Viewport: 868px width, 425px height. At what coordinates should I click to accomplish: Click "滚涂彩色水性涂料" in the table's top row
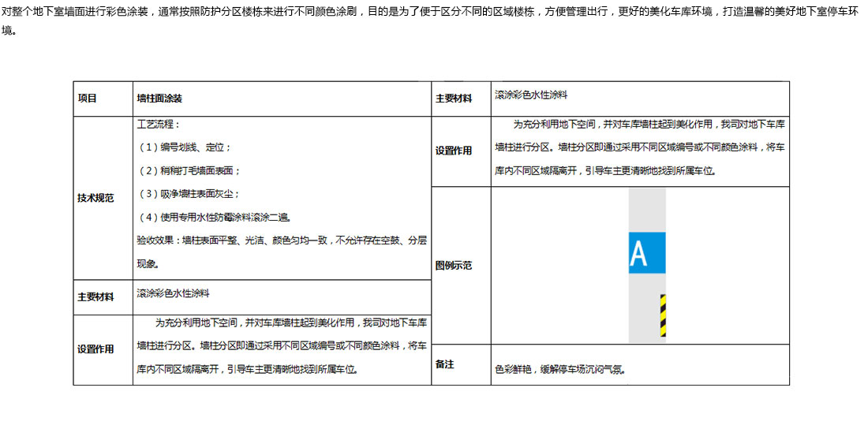pyautogui.click(x=531, y=95)
